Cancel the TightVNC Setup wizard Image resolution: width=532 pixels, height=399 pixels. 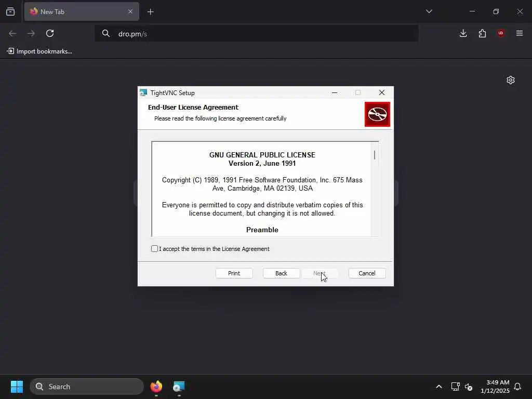coord(367,273)
